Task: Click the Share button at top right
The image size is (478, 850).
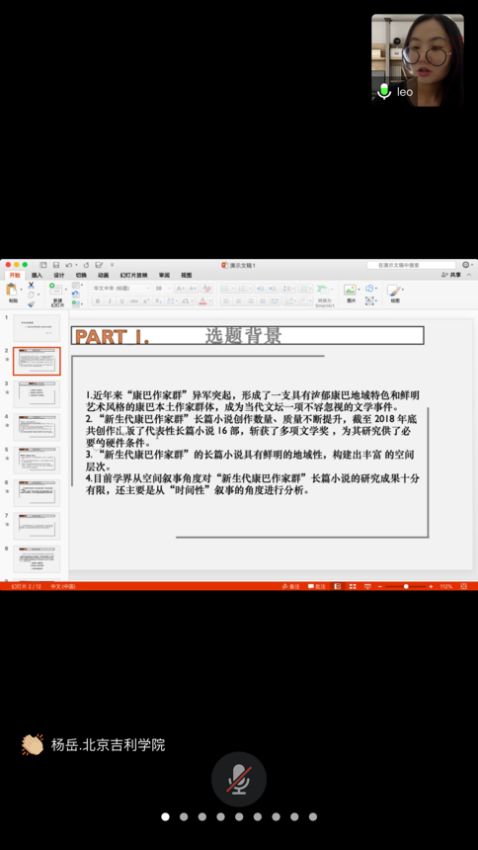Action: [x=451, y=275]
